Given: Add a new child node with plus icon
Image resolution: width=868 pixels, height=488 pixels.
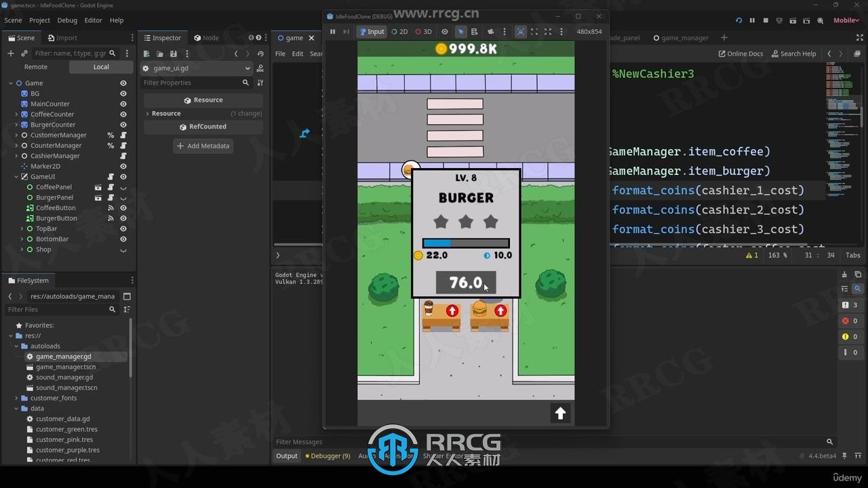Looking at the screenshot, I should pos(10,53).
